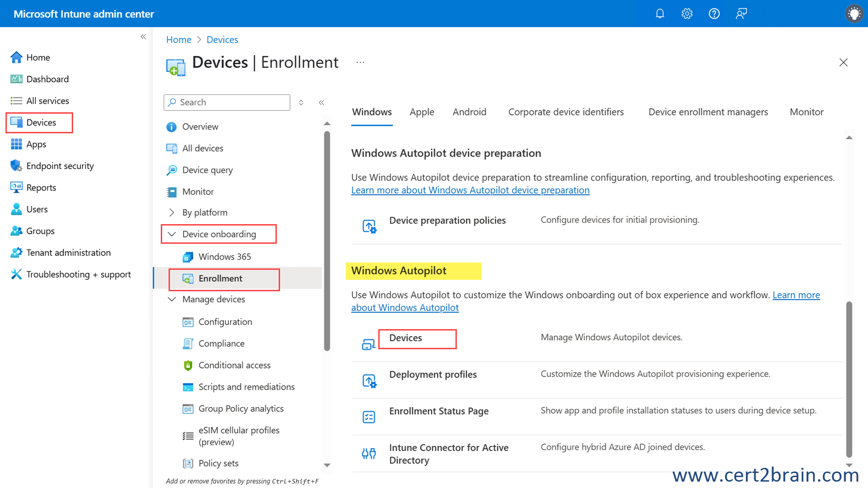Click the Autopilot Devices row icon

coord(368,344)
